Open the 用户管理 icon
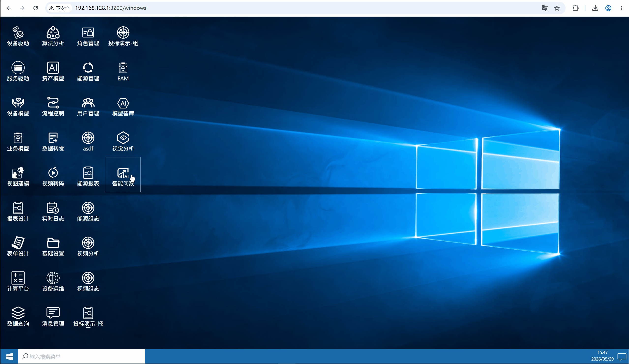This screenshot has width=629, height=364. pyautogui.click(x=88, y=106)
